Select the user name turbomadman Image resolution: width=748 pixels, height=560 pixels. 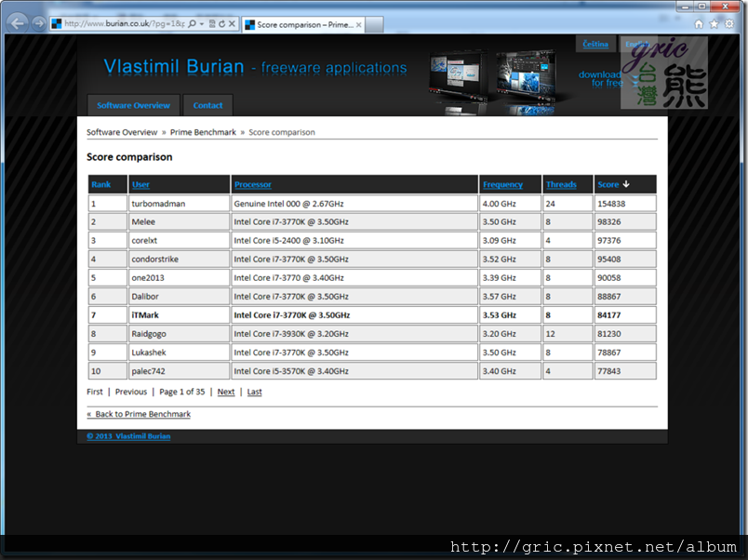pyautogui.click(x=158, y=204)
